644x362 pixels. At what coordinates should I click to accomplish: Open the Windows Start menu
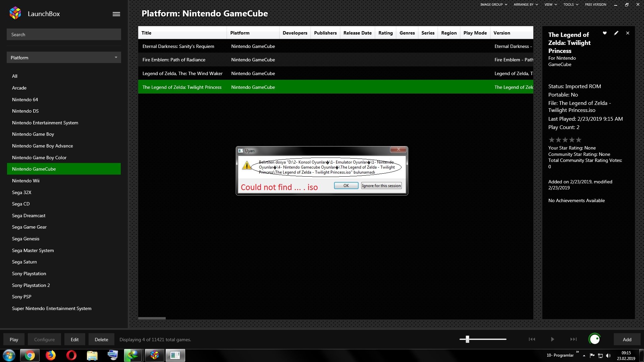coord(9,355)
